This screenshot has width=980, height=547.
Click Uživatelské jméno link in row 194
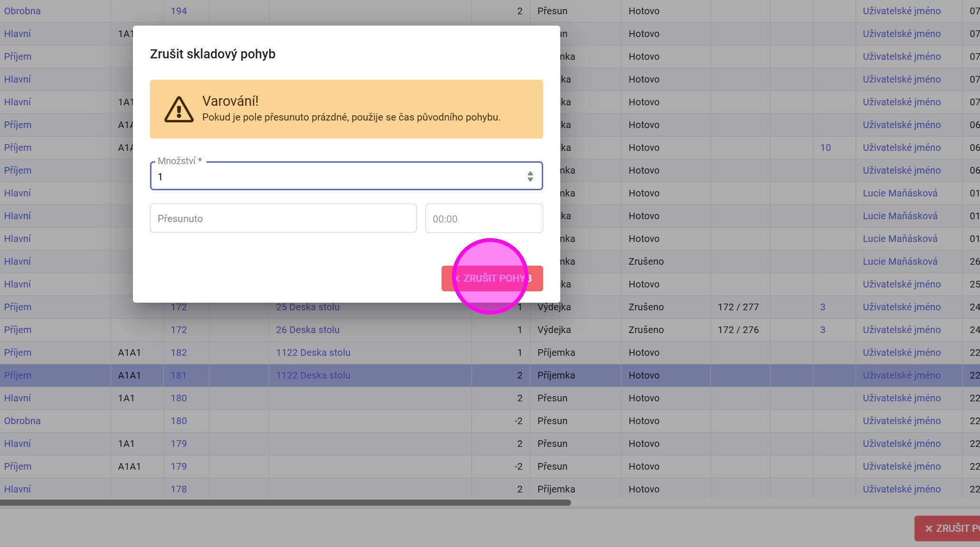(901, 11)
